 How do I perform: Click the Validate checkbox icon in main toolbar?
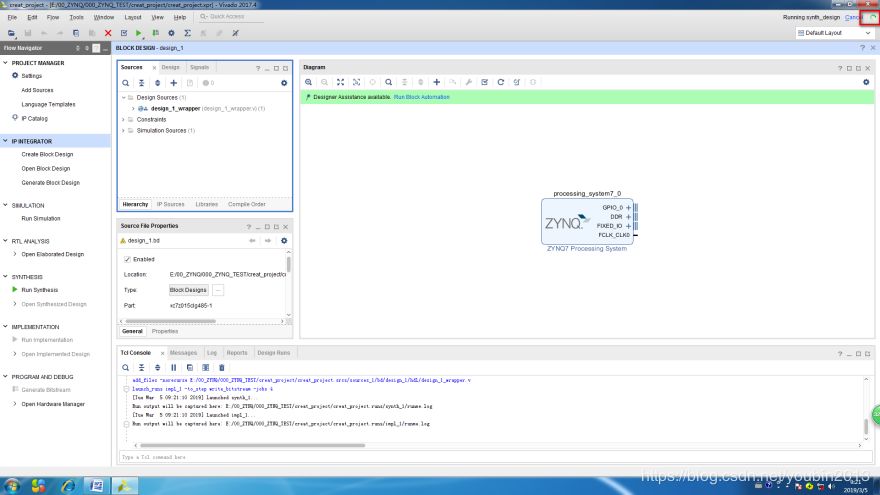click(x=124, y=33)
